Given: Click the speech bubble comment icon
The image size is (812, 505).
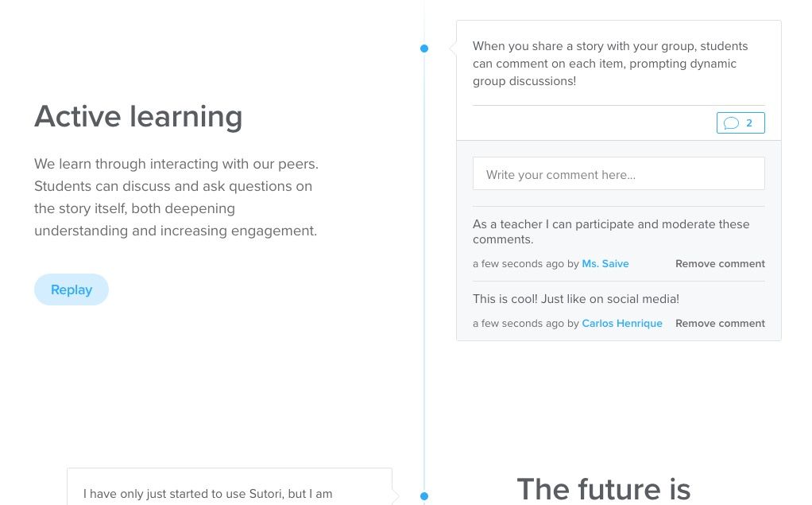Looking at the screenshot, I should point(731,123).
